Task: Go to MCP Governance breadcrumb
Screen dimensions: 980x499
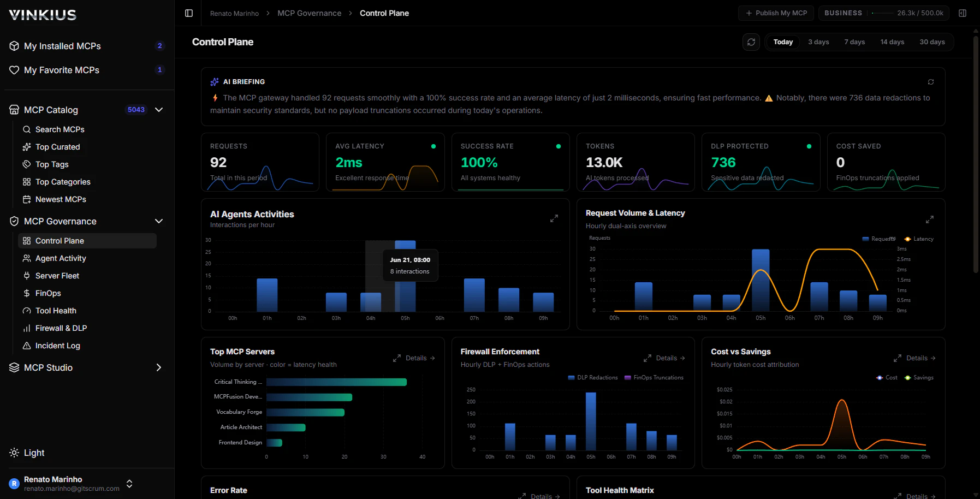Action: [309, 13]
